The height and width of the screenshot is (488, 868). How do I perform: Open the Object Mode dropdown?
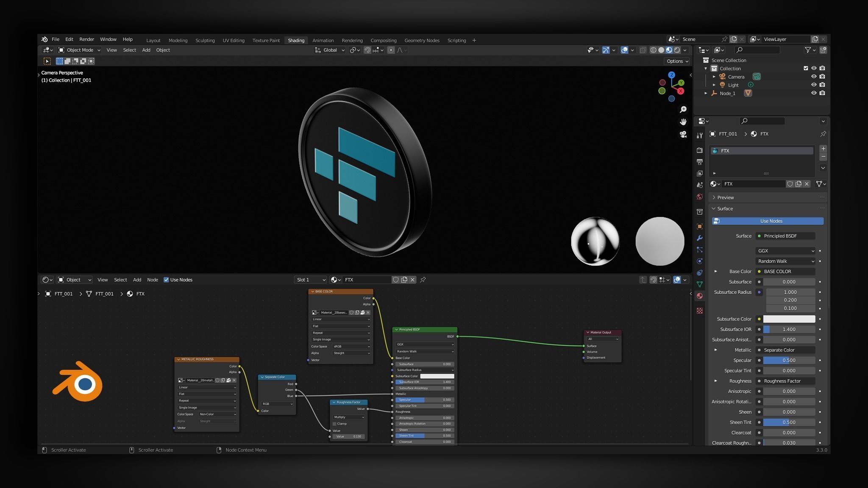pyautogui.click(x=79, y=50)
